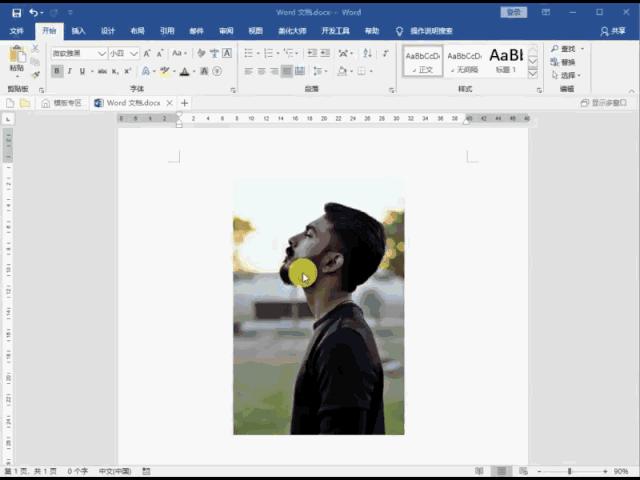The width and height of the screenshot is (640, 480).
Task: Click the Save icon in the title bar
Action: (16, 12)
